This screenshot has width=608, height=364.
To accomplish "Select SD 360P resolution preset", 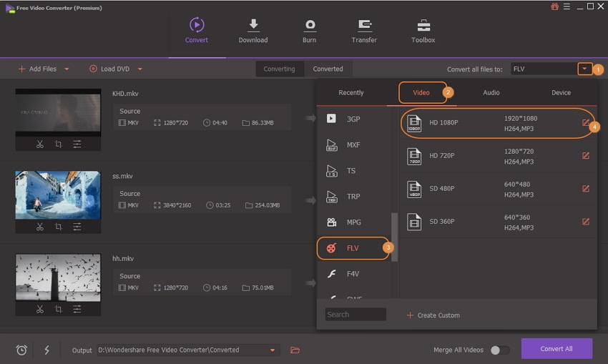I will pos(498,222).
